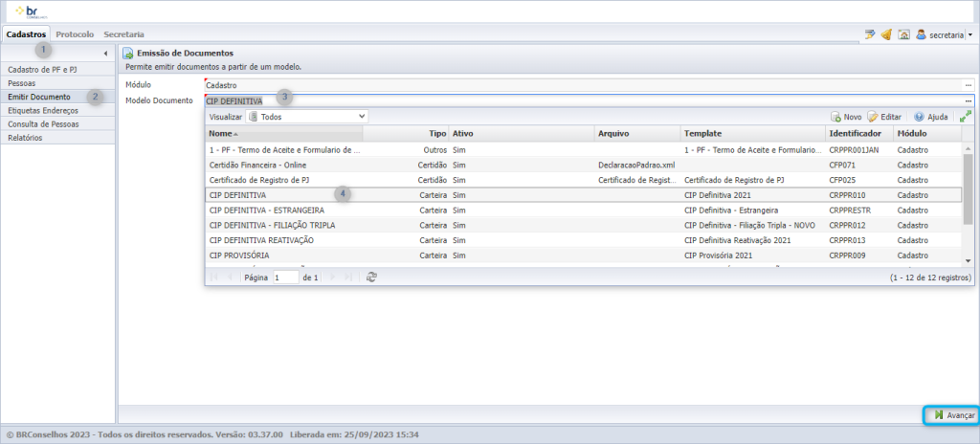Screen dimensions: 980x444
Task: Click grid scrollbar up arrow
Action: pyautogui.click(x=969, y=148)
